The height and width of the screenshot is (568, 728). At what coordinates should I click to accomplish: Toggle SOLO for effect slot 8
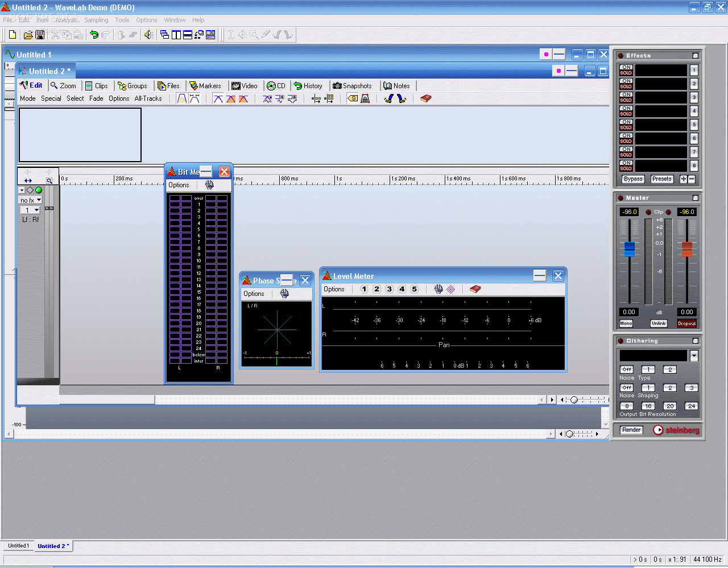(x=626, y=168)
